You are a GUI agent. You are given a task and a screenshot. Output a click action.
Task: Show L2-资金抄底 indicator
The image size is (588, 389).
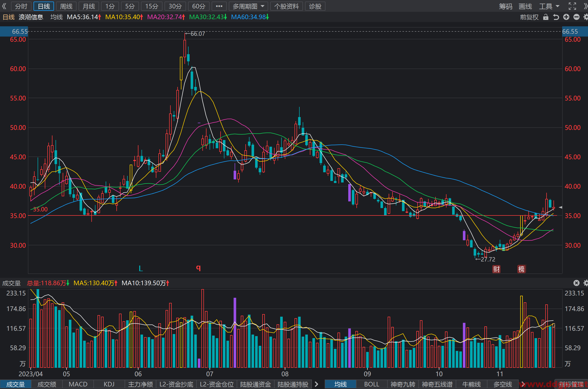click(176, 384)
